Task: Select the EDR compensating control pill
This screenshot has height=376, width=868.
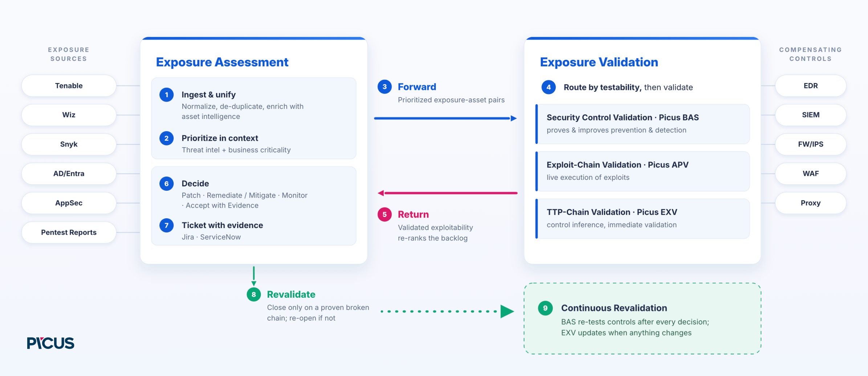Action: (x=811, y=86)
